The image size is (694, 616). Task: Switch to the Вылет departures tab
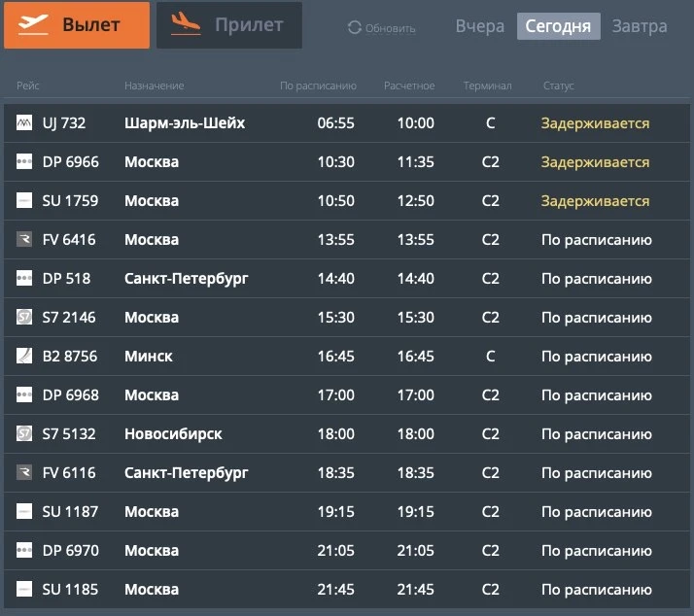pos(77,25)
